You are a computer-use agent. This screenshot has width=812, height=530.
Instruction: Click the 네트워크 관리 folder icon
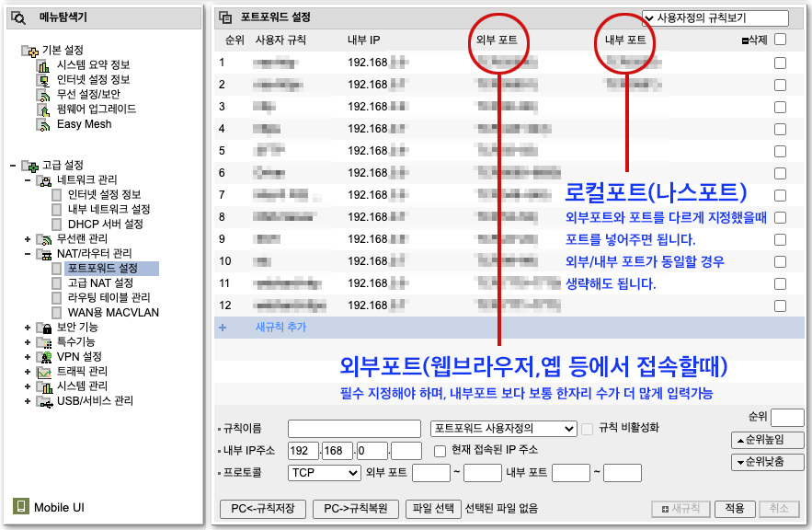pyautogui.click(x=44, y=180)
